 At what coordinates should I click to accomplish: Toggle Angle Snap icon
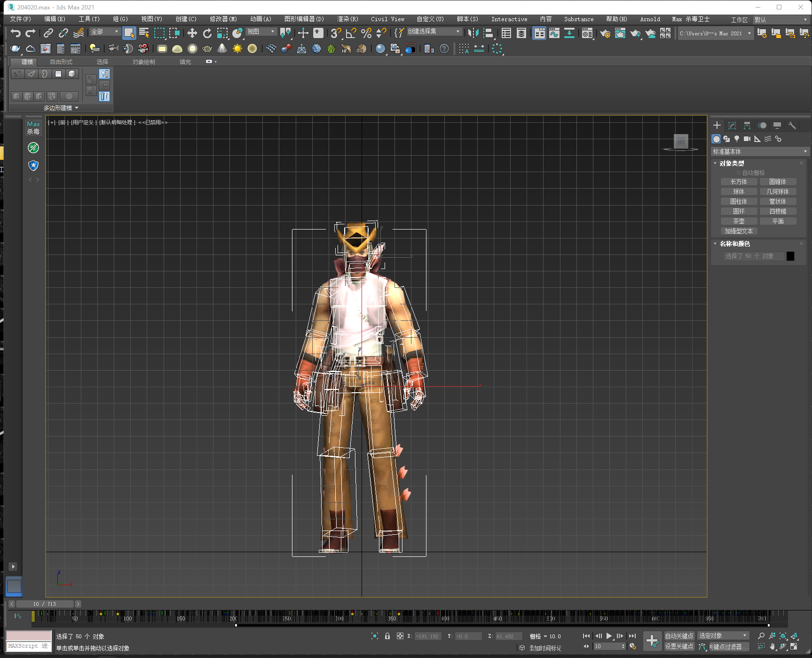351,33
